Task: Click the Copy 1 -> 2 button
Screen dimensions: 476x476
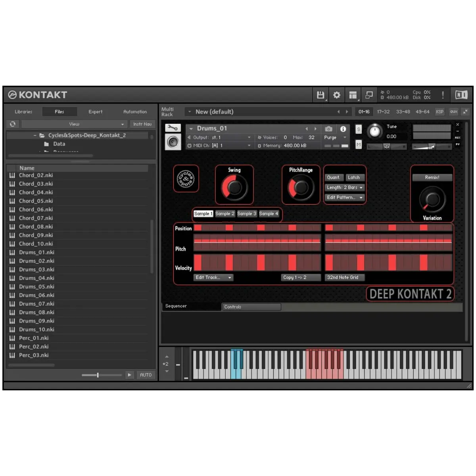Action: tap(301, 278)
